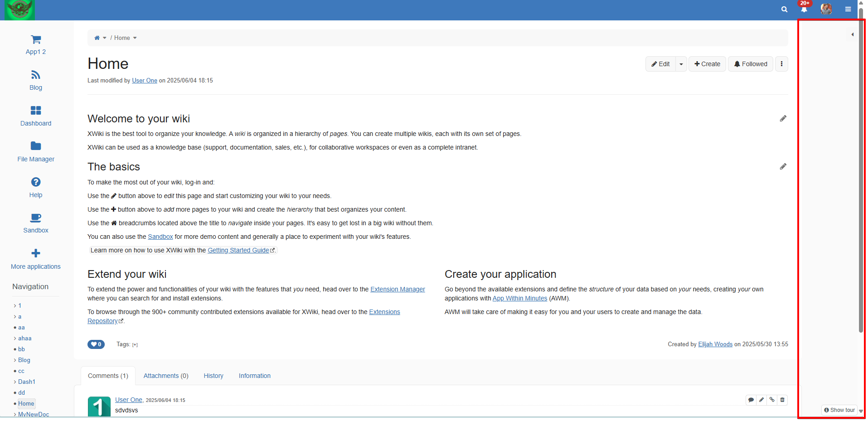The width and height of the screenshot is (868, 421).
Task: Open User One link under page title
Action: click(x=145, y=81)
